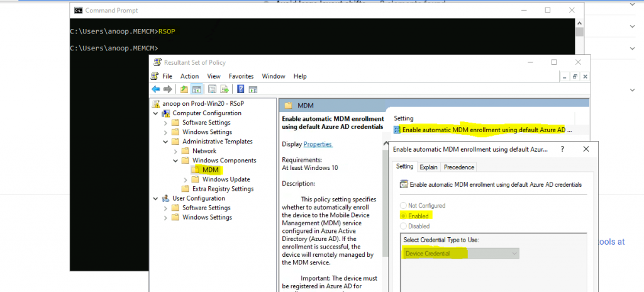This screenshot has height=292, width=644.
Task: Select the root node anoop on Prod-Win20 - RSoP
Action: (204, 104)
